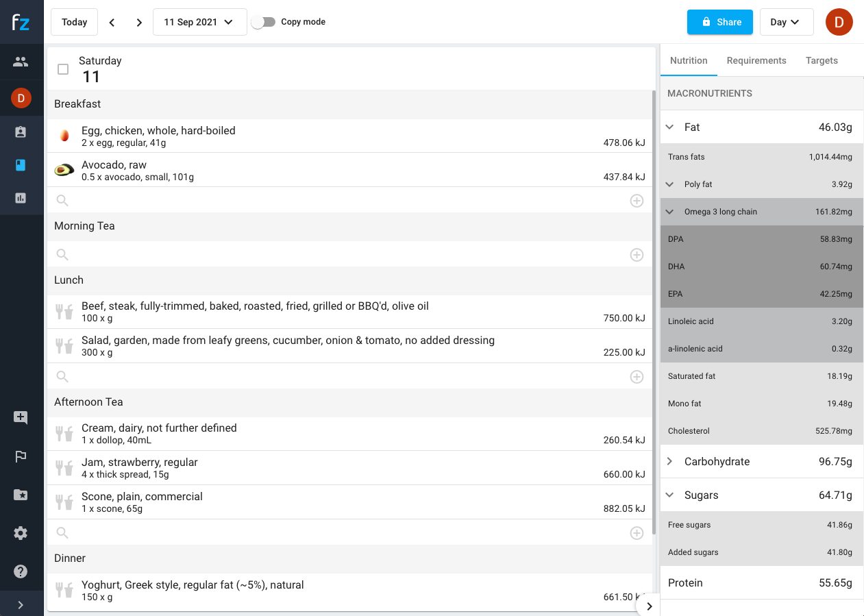
Task: Click the Share button
Action: (x=719, y=22)
